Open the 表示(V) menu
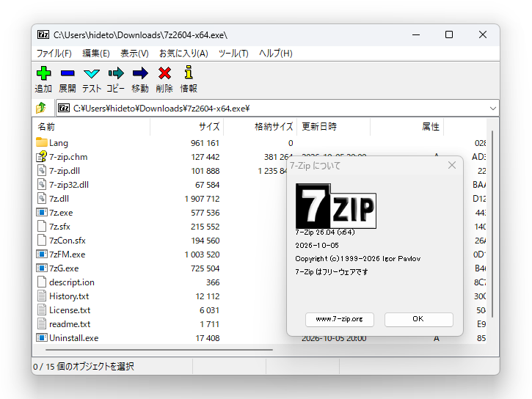Screen dimensions: 532x399 (x=134, y=54)
